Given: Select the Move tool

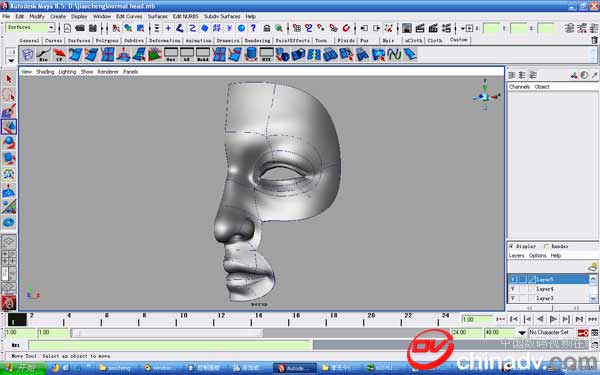Looking at the screenshot, I should 9,127.
